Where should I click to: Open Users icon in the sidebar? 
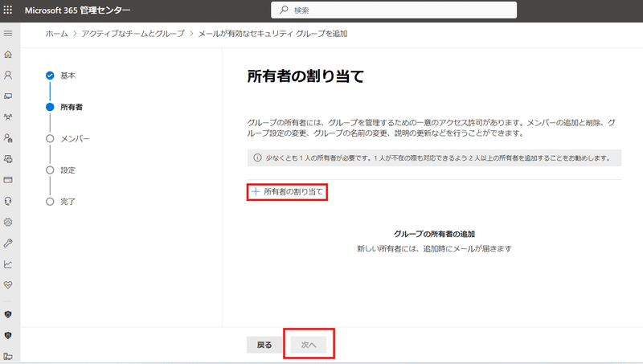coord(8,75)
